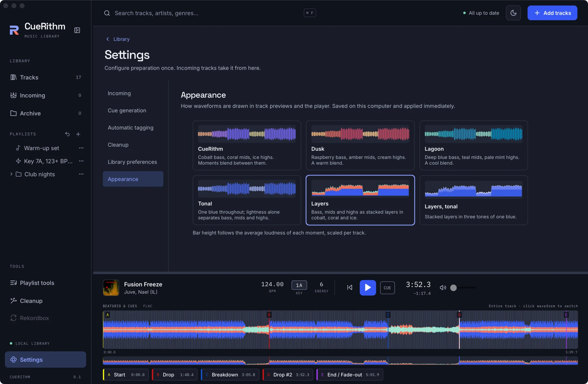Skip to the track start
The image size is (588, 384).
pyautogui.click(x=350, y=288)
